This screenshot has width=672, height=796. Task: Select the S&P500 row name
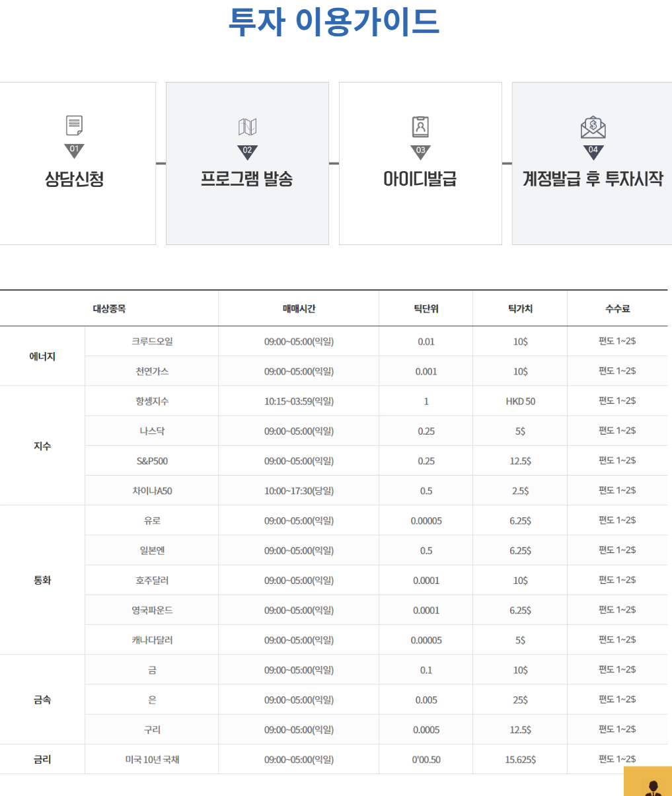coord(152,461)
